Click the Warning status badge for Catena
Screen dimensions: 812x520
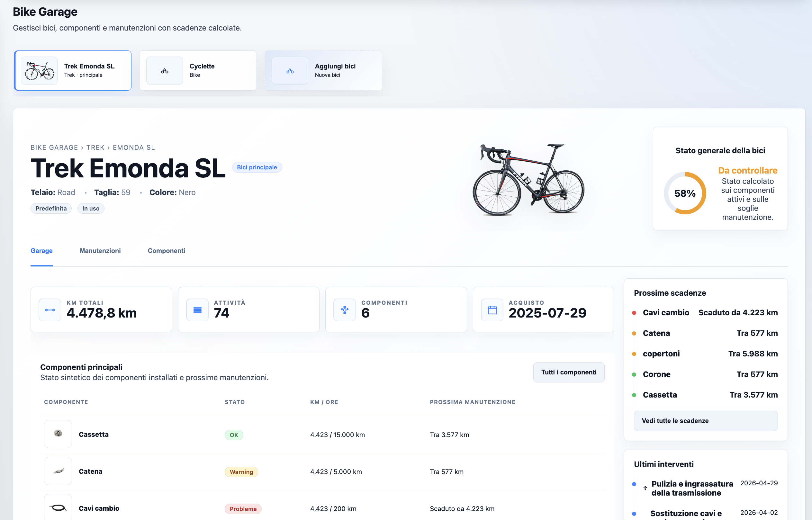coord(241,472)
